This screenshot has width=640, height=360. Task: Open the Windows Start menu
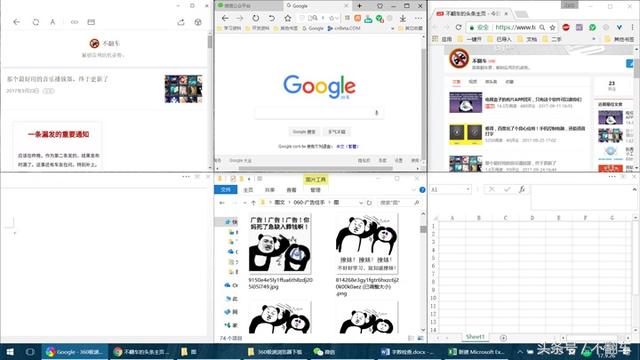pos(10,352)
